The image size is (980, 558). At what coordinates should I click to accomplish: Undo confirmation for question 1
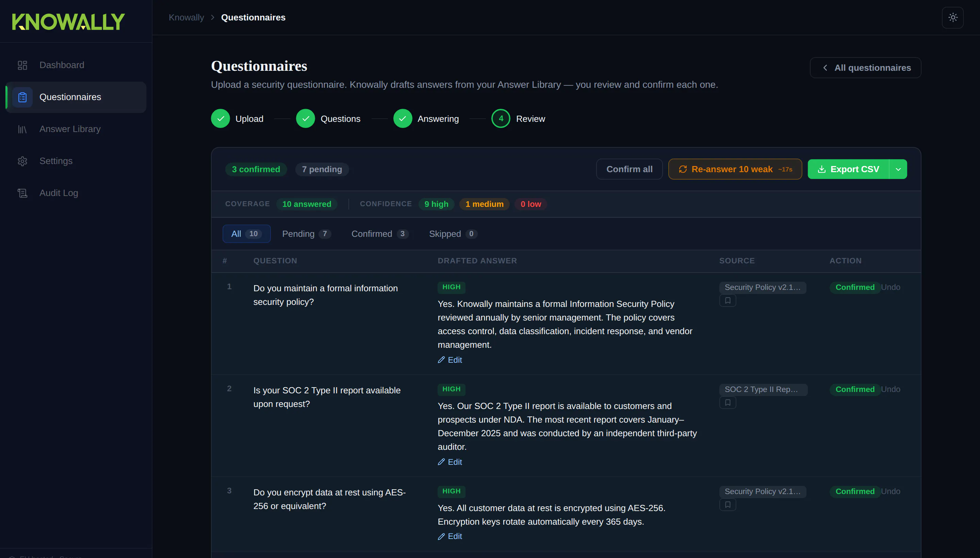(890, 288)
